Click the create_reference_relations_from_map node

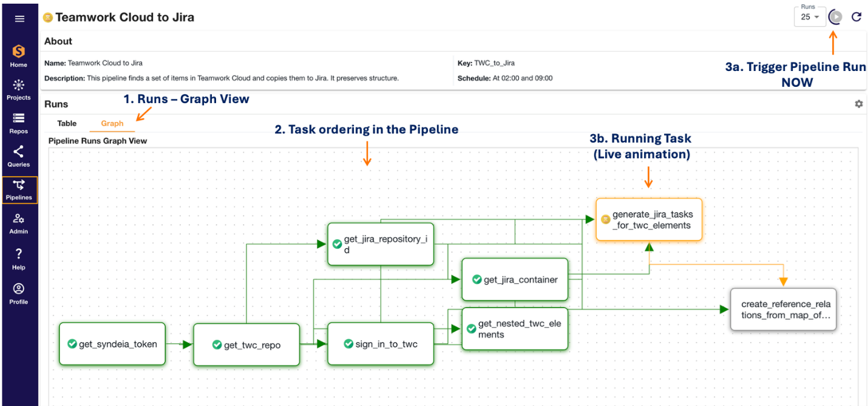(x=783, y=310)
